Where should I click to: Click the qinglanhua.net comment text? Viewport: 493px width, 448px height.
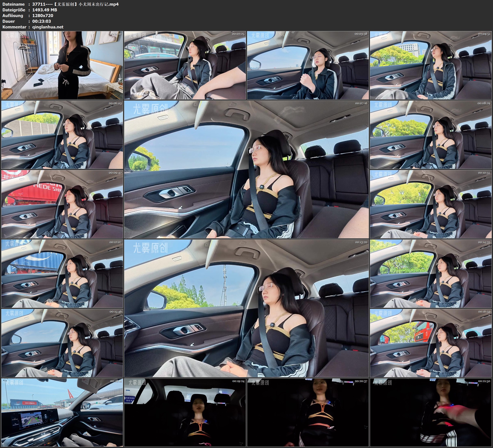coord(48,27)
